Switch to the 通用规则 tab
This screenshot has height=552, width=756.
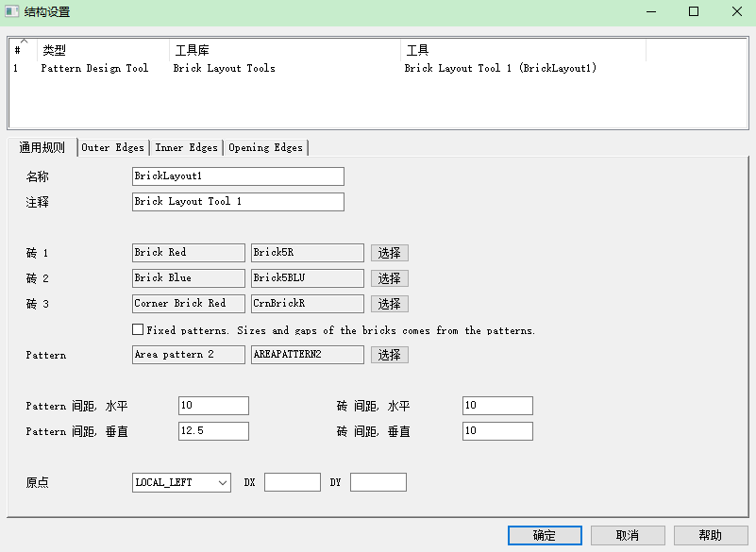(x=42, y=147)
